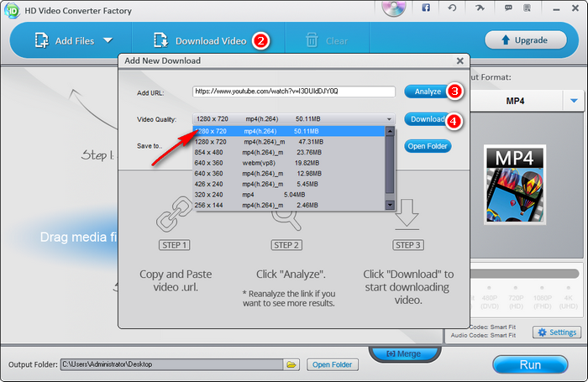Select 640 x 360 mp4(h.264)_m 12.98MB option
Image resolution: width=588 pixels, height=382 pixels.
(289, 174)
